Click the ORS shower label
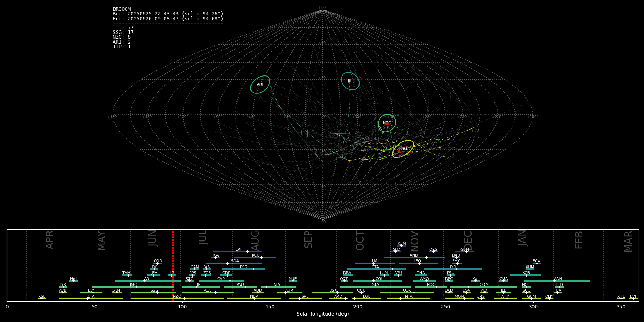 pos(433,250)
